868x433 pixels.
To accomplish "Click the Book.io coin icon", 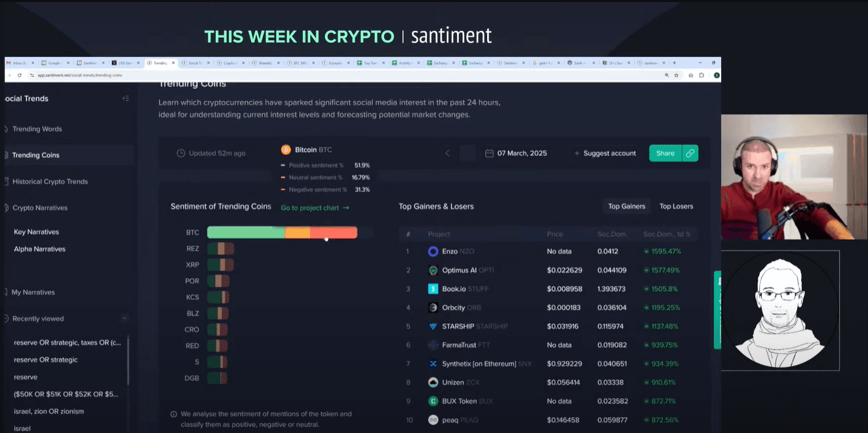I will (x=433, y=289).
